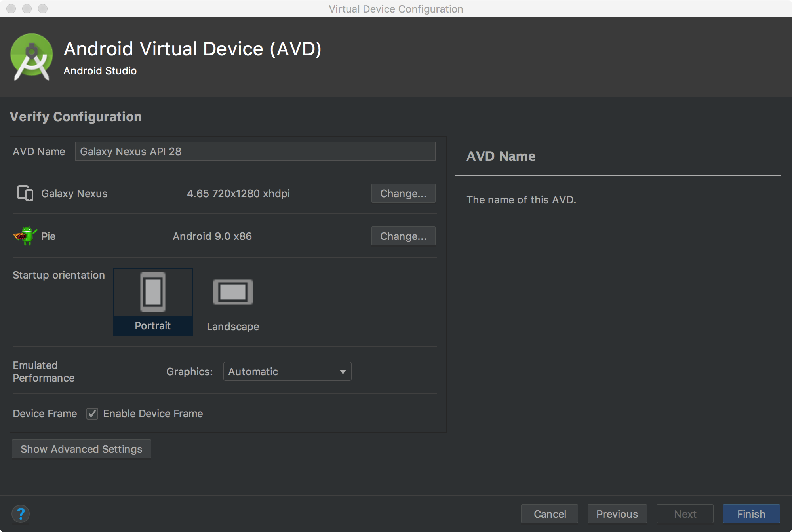The width and height of the screenshot is (792, 532).
Task: Select the Portrait orientation phone icon
Action: [153, 292]
